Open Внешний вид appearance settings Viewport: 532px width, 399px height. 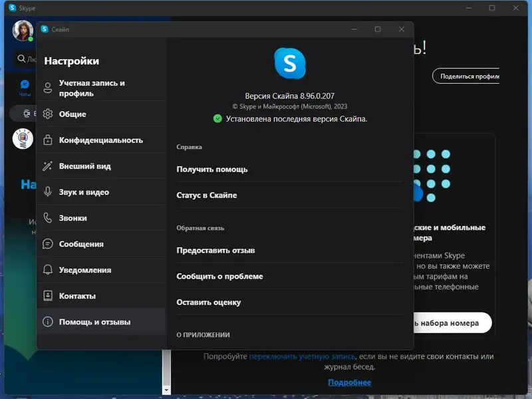(47, 166)
